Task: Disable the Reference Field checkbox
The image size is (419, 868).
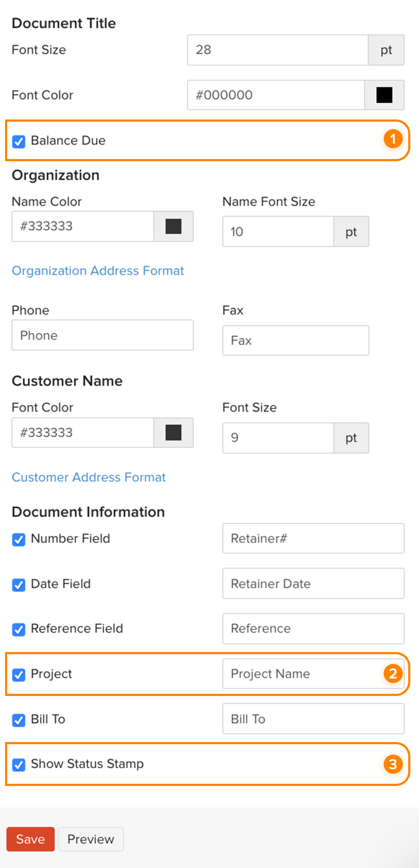Action: pos(19,629)
